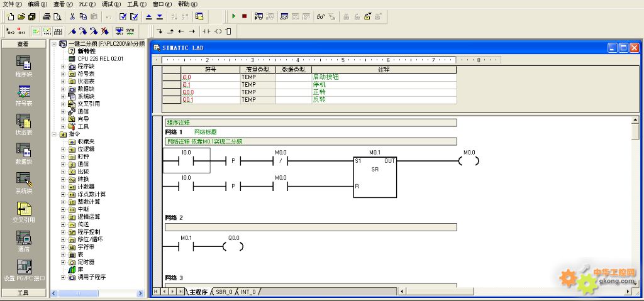644x301 pixels.
Task: Put the PLC in RUN with the green arrow
Action: [233, 16]
